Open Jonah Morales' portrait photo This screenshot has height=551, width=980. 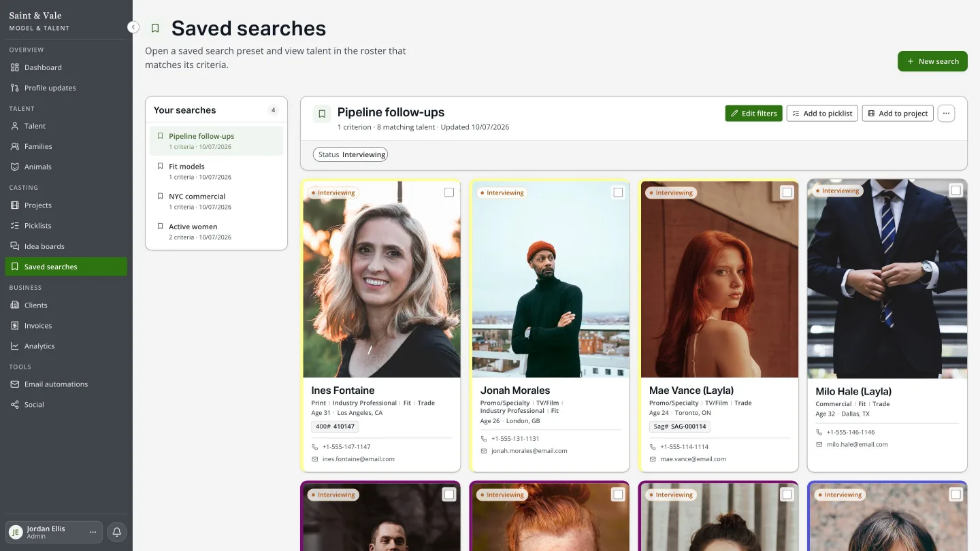coord(551,279)
